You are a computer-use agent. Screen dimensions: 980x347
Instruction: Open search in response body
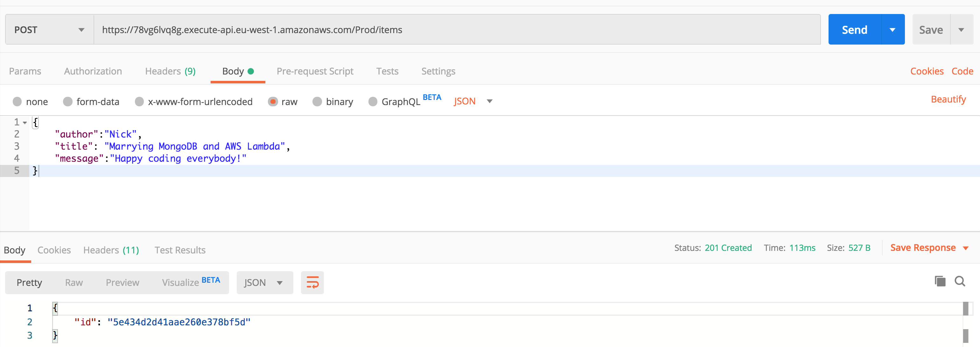coord(960,281)
